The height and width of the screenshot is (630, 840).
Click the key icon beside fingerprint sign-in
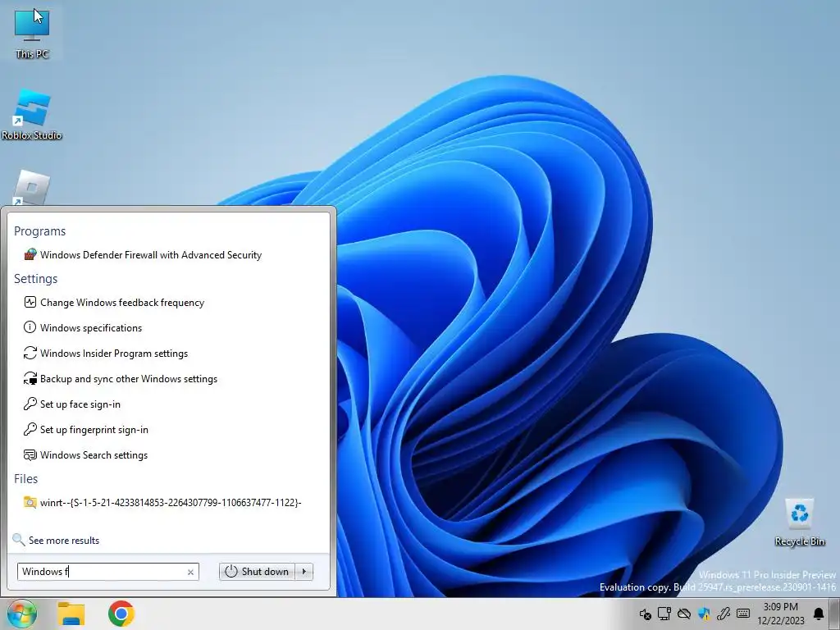click(x=30, y=429)
